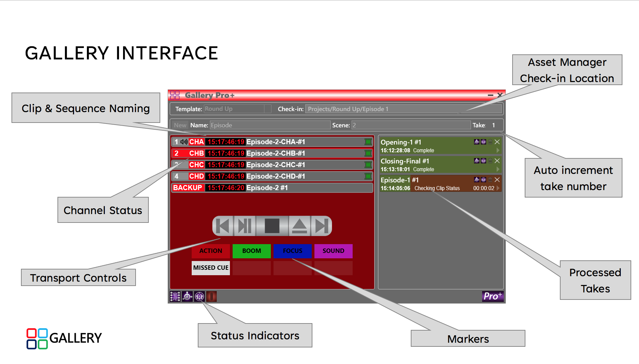The height and width of the screenshot is (364, 639).
Task: Select the BACKUP channel label
Action: point(188,188)
